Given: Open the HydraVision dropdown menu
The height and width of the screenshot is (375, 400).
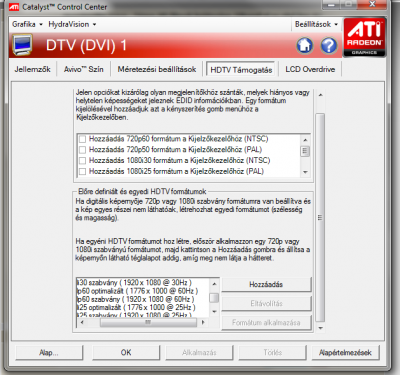Looking at the screenshot, I should pyautogui.click(x=72, y=24).
